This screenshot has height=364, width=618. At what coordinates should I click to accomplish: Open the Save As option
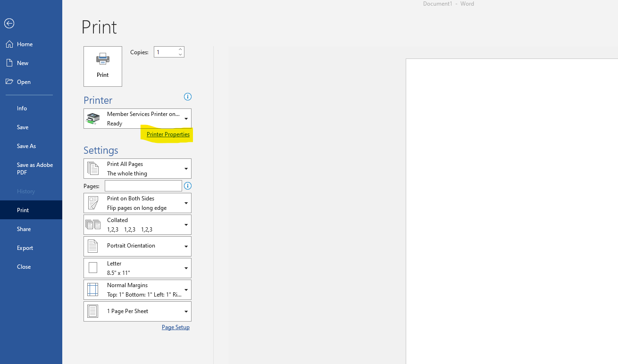coord(31,146)
